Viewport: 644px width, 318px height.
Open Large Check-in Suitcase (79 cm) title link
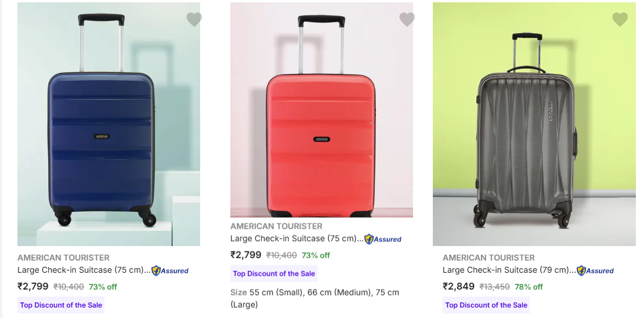click(x=508, y=270)
